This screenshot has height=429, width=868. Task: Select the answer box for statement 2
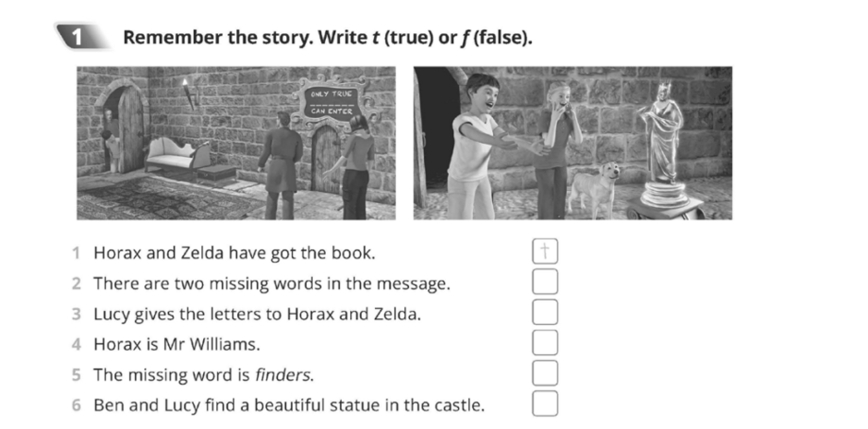pos(545,282)
